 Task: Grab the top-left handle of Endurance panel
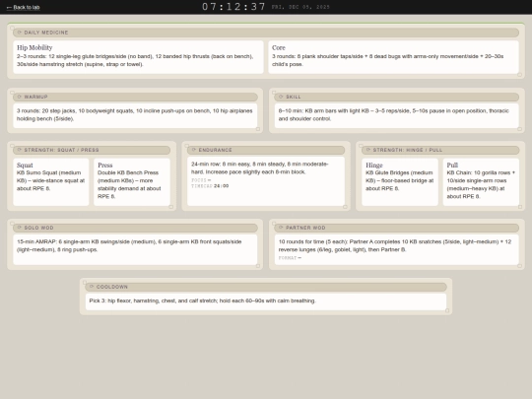(186, 146)
